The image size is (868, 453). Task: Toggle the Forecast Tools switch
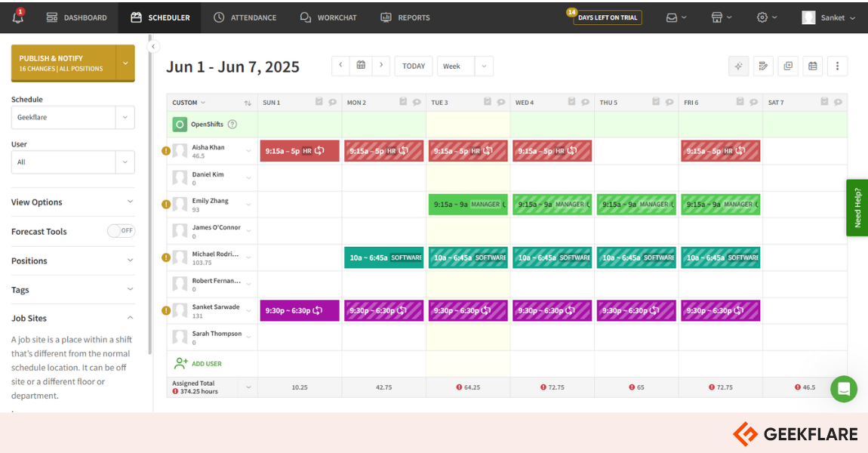(121, 231)
